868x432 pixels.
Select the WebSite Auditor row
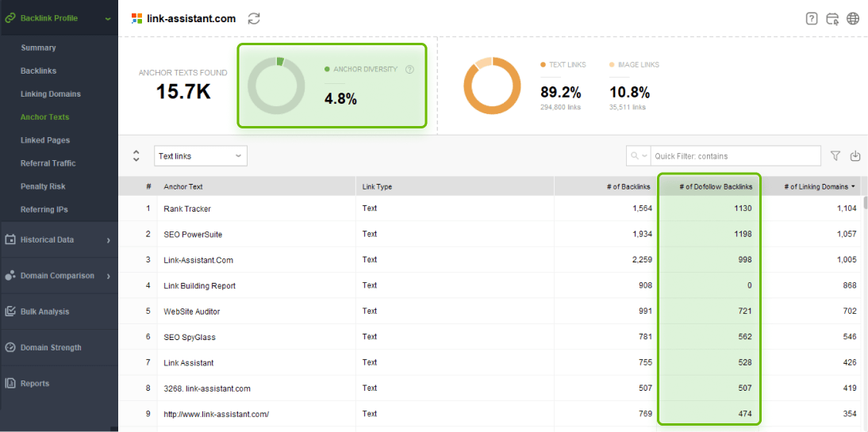point(490,311)
